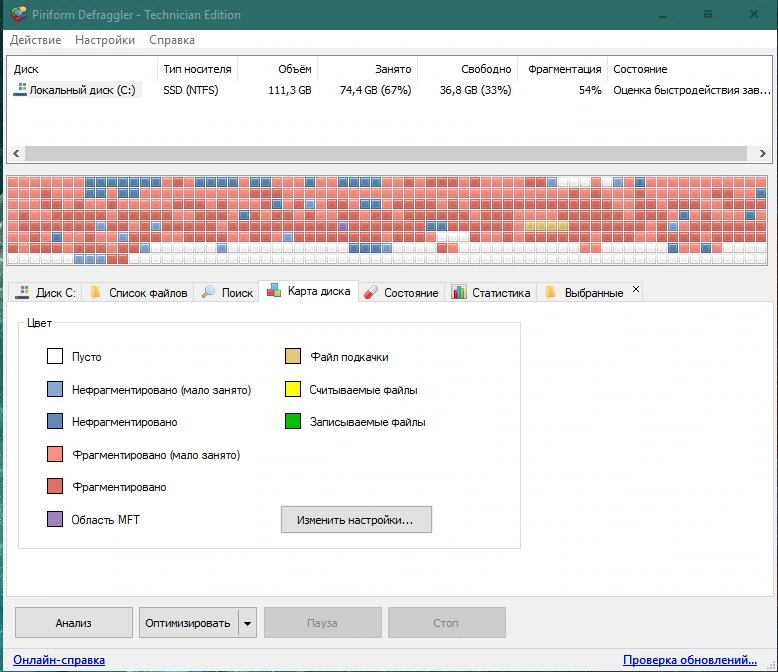Click the 74,4 GB (67%) used value
Image resolution: width=778 pixels, height=672 pixels.
[376, 90]
